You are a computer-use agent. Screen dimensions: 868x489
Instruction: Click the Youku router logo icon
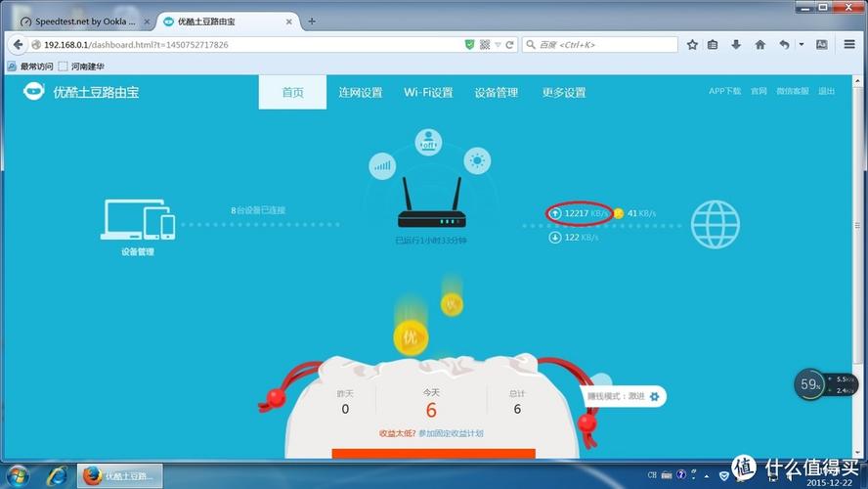click(x=35, y=92)
